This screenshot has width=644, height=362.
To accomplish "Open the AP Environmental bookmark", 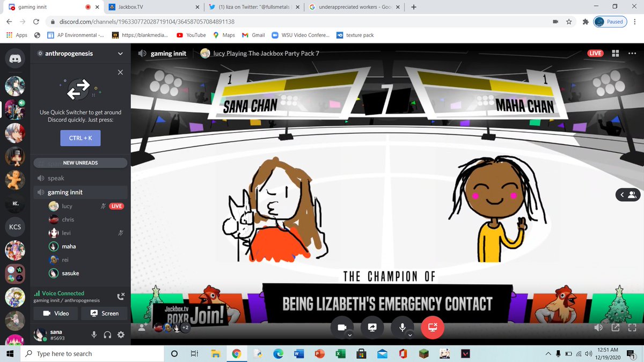I will tap(77, 35).
